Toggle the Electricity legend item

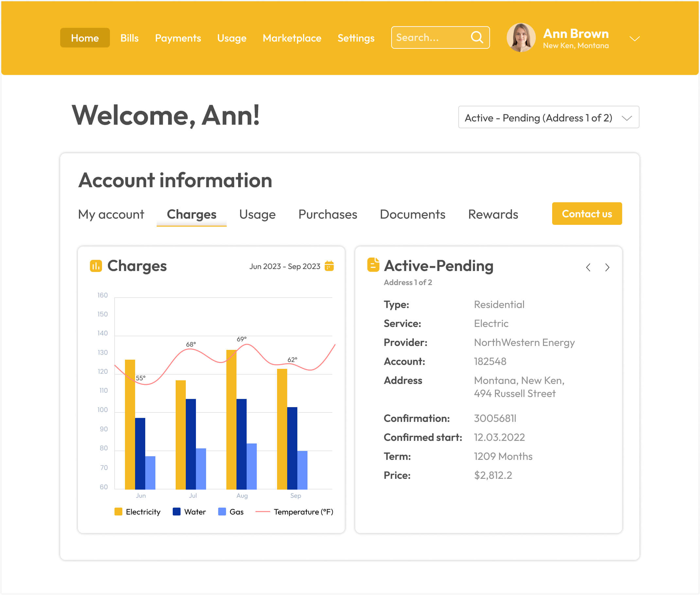pos(137,512)
